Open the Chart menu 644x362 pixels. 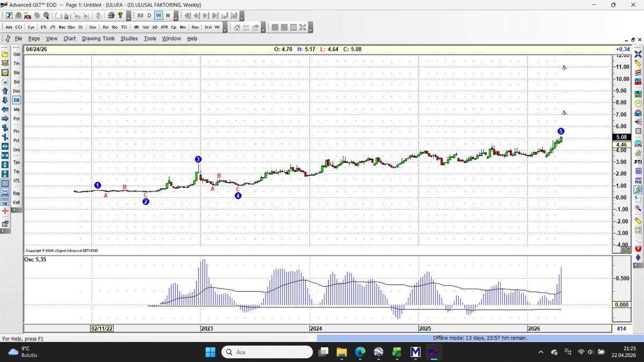(x=70, y=39)
